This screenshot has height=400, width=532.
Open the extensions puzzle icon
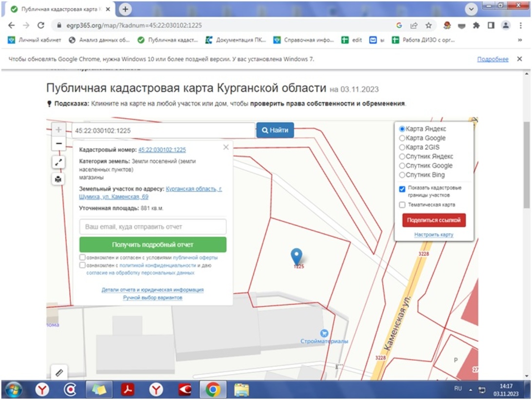[x=476, y=25]
